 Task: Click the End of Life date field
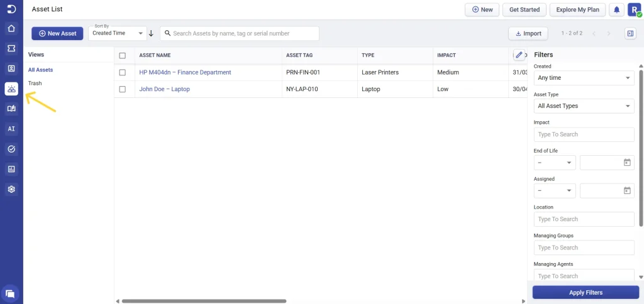click(x=607, y=163)
